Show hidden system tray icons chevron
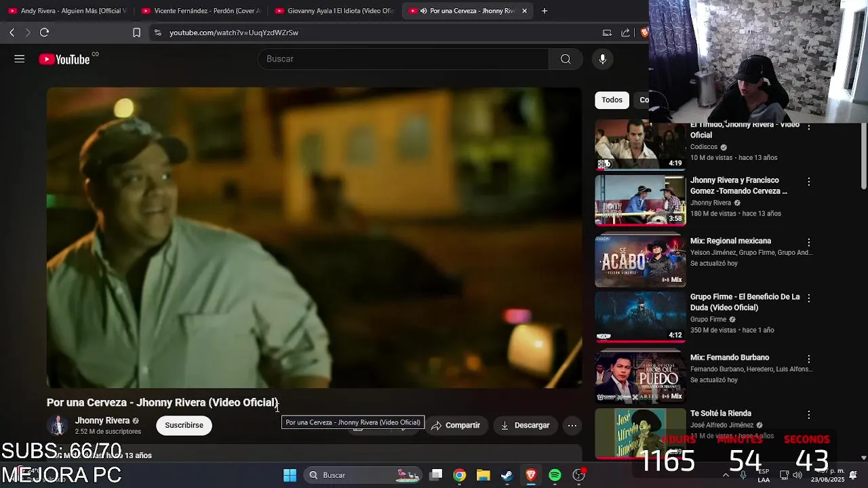The width and height of the screenshot is (868, 488). [x=726, y=475]
